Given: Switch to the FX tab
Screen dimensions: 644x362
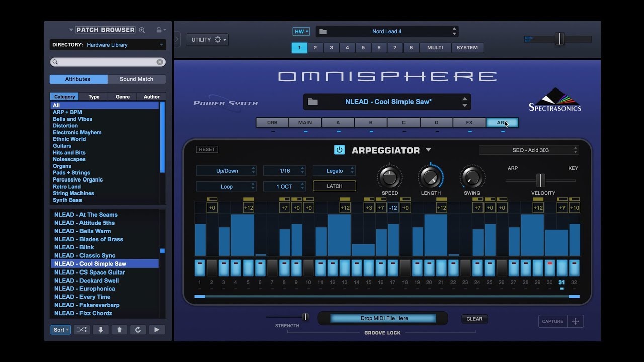Looking at the screenshot, I should [x=469, y=122].
